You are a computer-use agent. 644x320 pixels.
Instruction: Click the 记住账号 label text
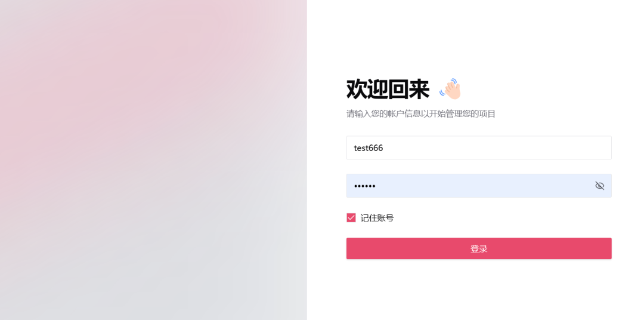pyautogui.click(x=377, y=218)
